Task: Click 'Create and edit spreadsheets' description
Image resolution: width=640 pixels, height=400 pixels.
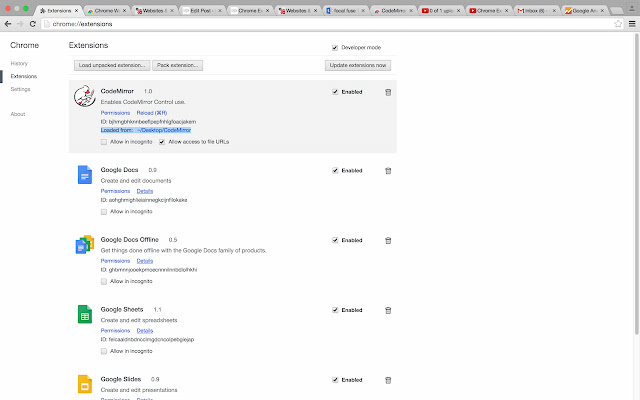Action: [139, 320]
